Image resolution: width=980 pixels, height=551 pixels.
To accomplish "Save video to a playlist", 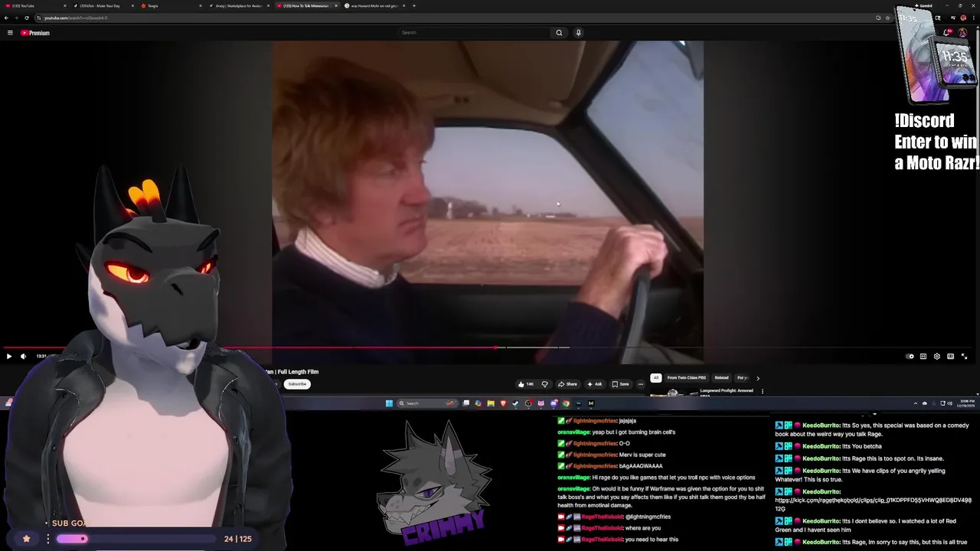I will (620, 384).
